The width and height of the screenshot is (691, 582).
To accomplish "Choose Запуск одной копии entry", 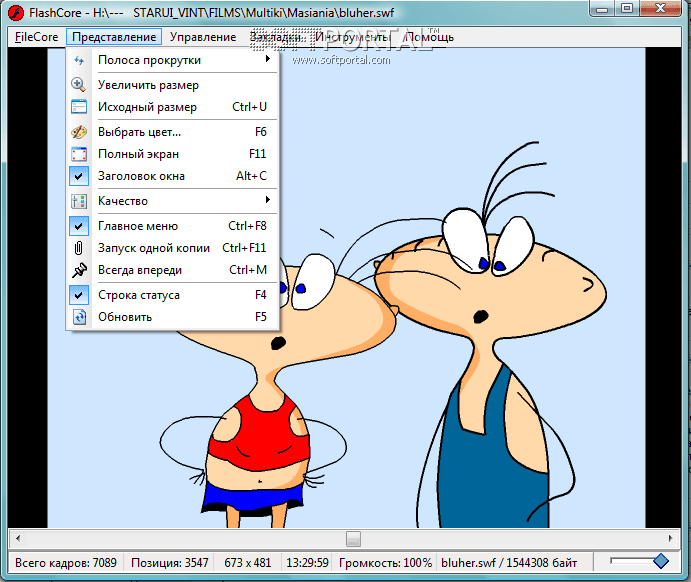I will click(x=173, y=248).
